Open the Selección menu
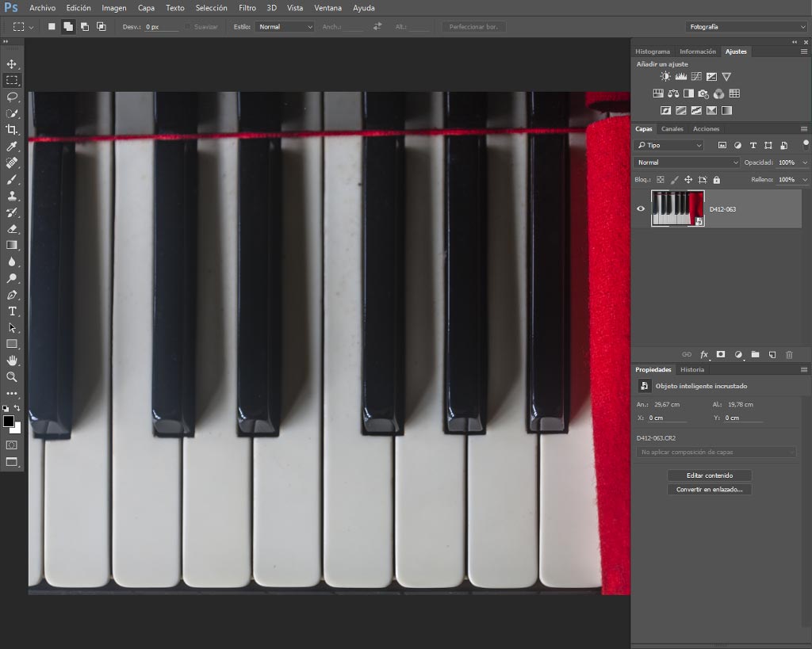This screenshot has width=812, height=649. point(211,8)
